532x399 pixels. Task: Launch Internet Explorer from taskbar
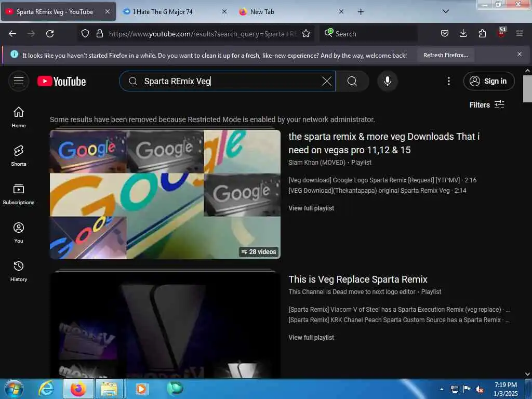[x=46, y=389]
